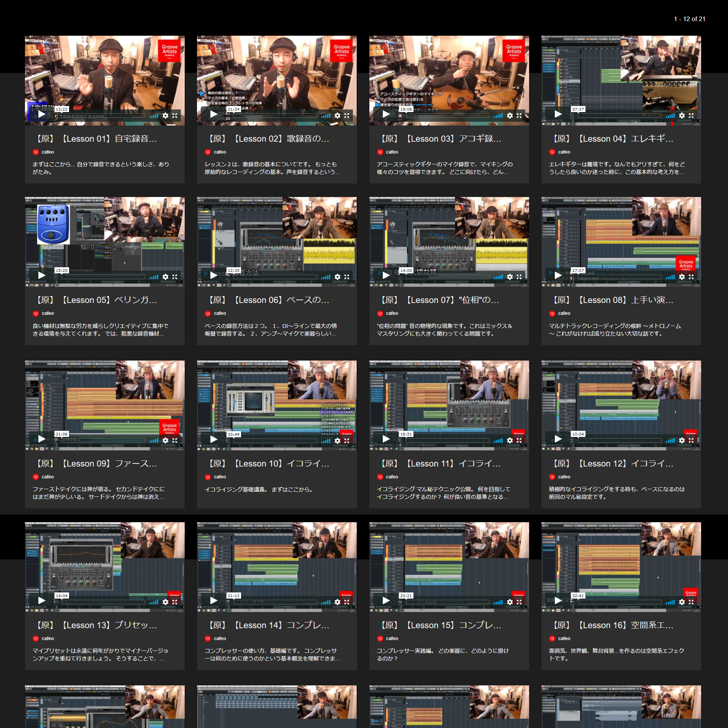Image resolution: width=728 pixels, height=728 pixels.
Task: Enter fullscreen on Lesson 03 video
Action: 519,116
